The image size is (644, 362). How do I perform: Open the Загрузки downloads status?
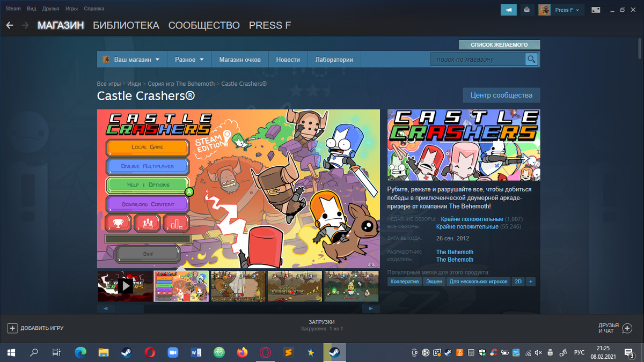coord(322,325)
